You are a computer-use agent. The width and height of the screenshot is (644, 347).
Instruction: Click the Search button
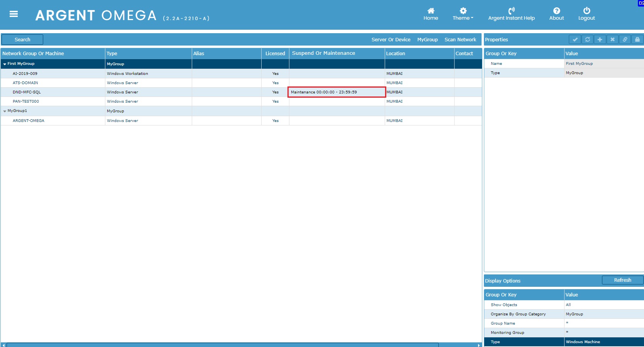(x=22, y=40)
